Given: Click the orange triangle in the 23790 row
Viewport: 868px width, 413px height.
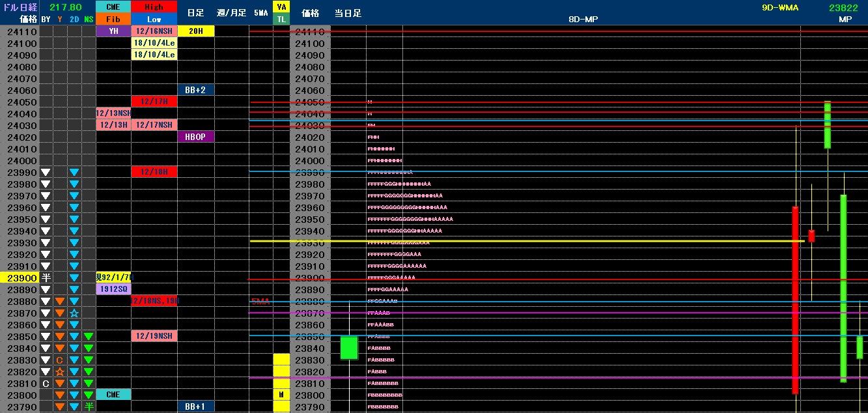Looking at the screenshot, I should [60, 407].
